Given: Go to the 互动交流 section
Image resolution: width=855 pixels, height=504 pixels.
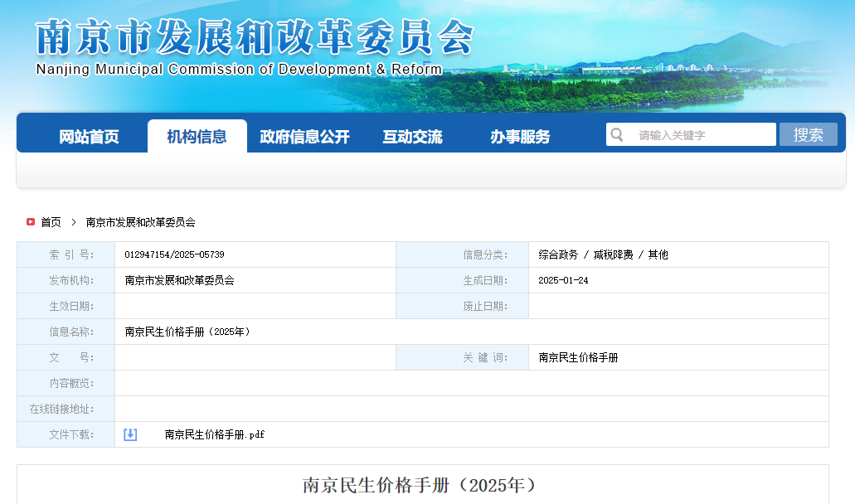Looking at the screenshot, I should 412,136.
